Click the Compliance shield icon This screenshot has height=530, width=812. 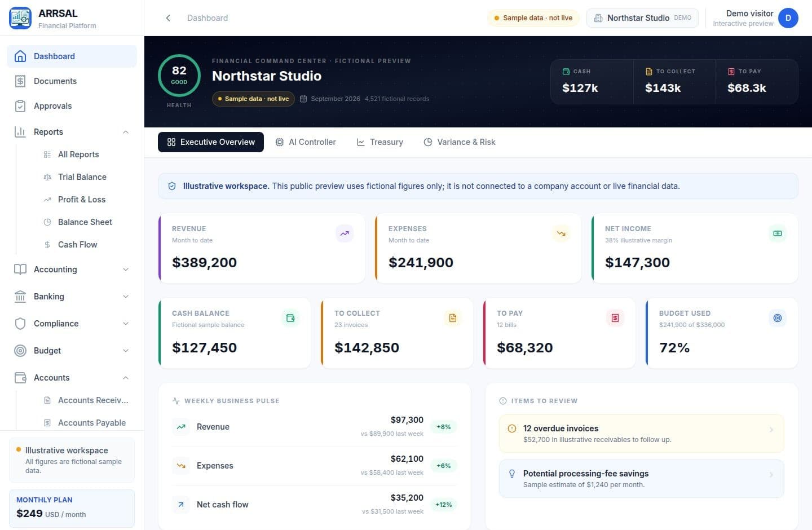20,324
